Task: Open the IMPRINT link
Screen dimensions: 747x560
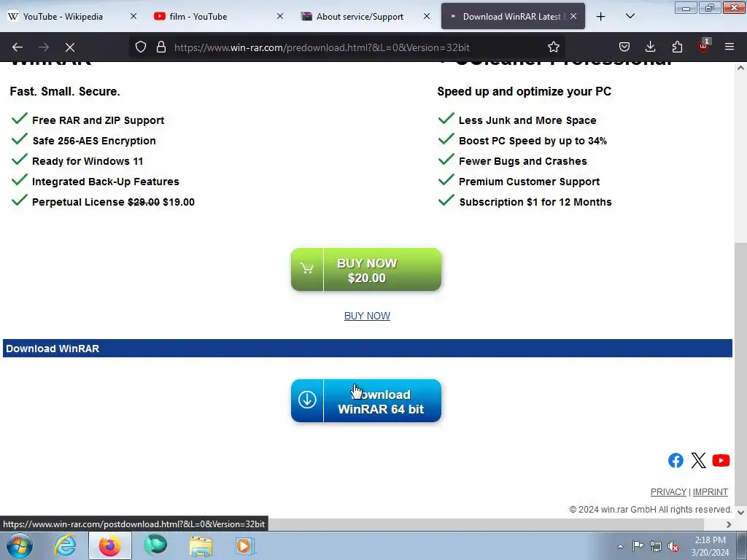Action: [x=711, y=492]
